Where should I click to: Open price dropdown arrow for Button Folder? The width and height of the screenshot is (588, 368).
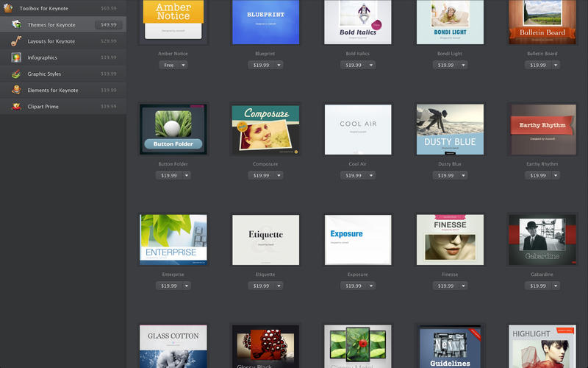tap(187, 175)
